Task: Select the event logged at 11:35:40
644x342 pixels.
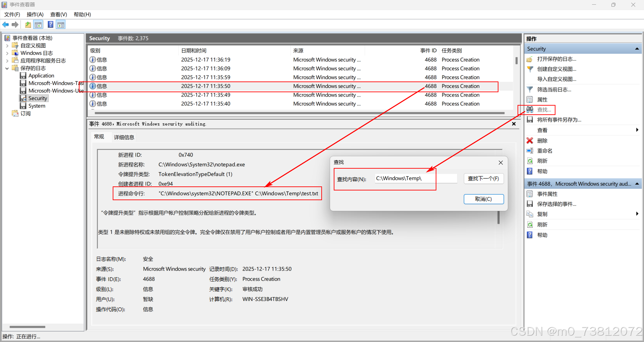Action: click(301, 104)
